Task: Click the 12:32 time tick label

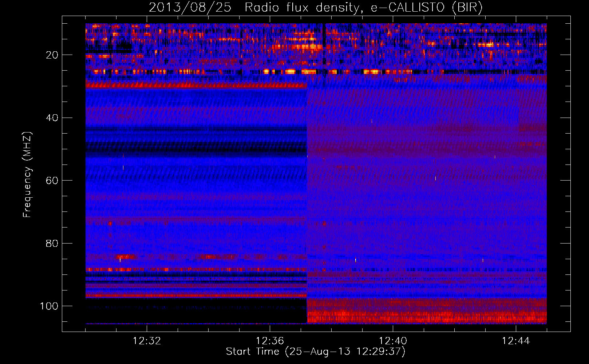Action: tap(147, 341)
